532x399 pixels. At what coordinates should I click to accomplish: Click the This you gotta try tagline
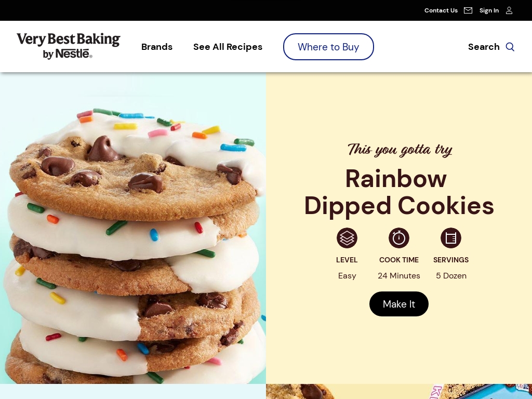pos(400,150)
